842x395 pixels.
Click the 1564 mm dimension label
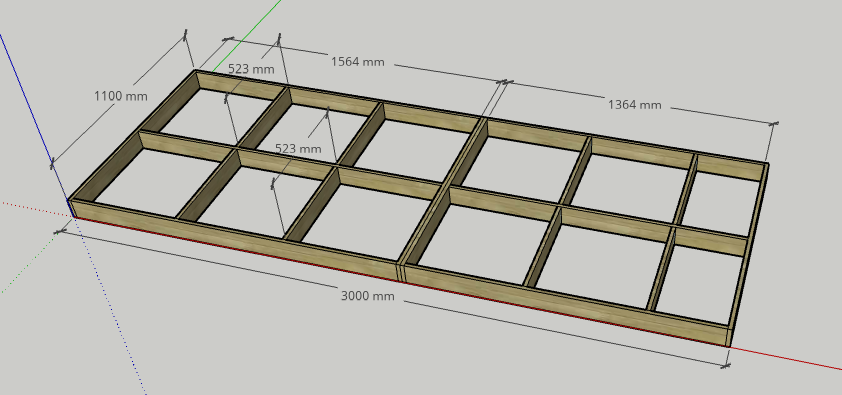pos(358,62)
